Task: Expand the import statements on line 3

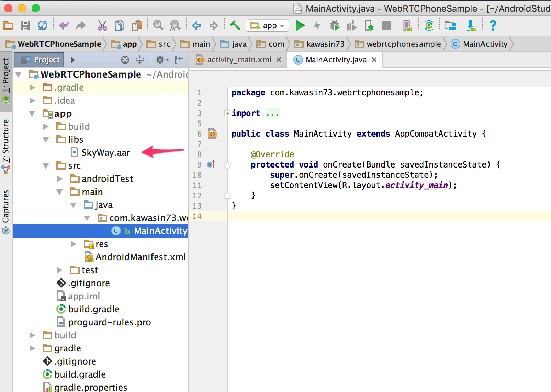Action: click(x=227, y=113)
